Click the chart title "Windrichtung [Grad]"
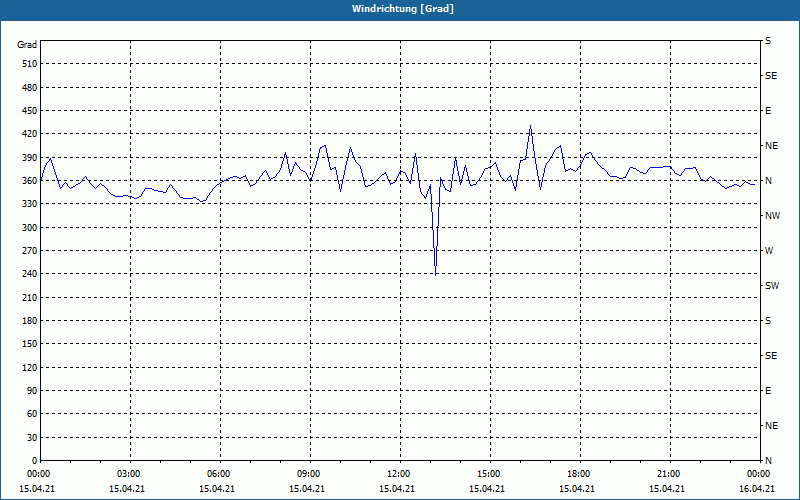Image resolution: width=800 pixels, height=500 pixels. pos(403,9)
